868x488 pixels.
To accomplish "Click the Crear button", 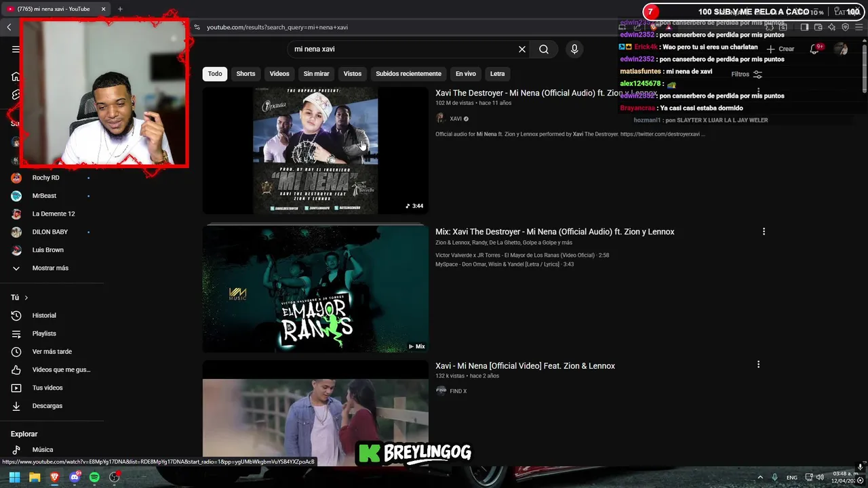I will pyautogui.click(x=781, y=49).
